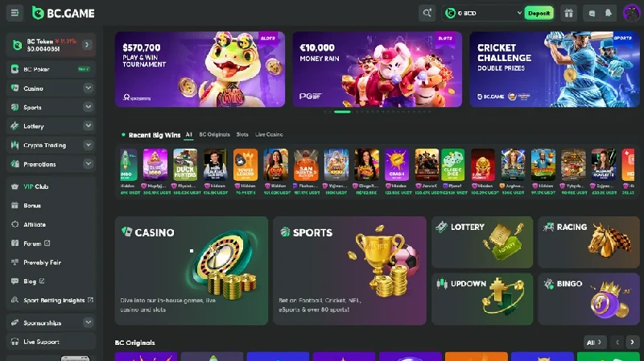This screenshot has width=644, height=361.
Task: Click the notification bell icon
Action: coord(609,13)
